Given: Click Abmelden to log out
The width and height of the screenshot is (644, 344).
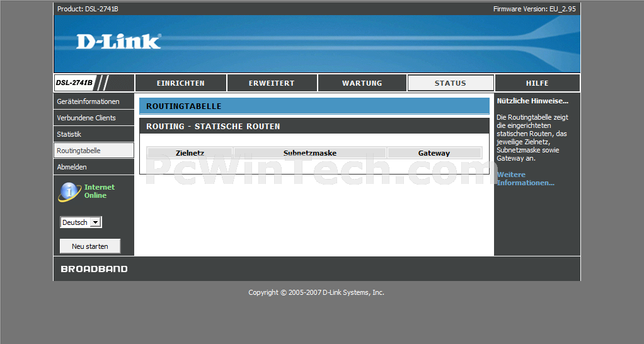Looking at the screenshot, I should pyautogui.click(x=94, y=167).
